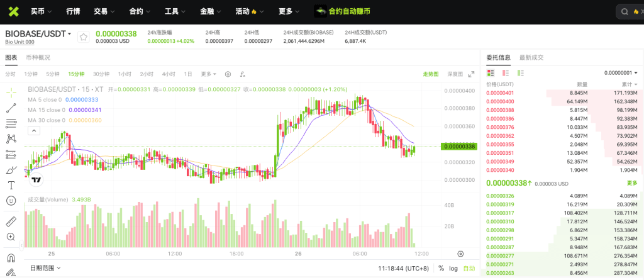
Task: Select the forecast/measurement position tool
Action: (11, 155)
